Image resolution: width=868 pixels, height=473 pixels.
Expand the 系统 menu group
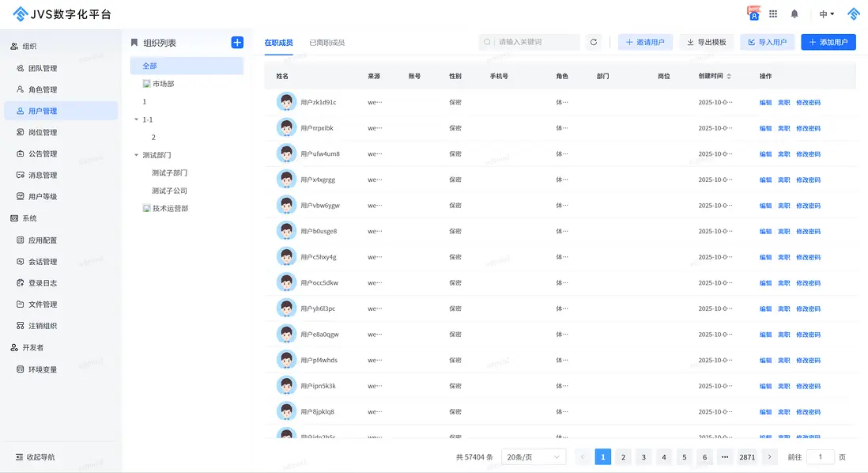click(24, 218)
